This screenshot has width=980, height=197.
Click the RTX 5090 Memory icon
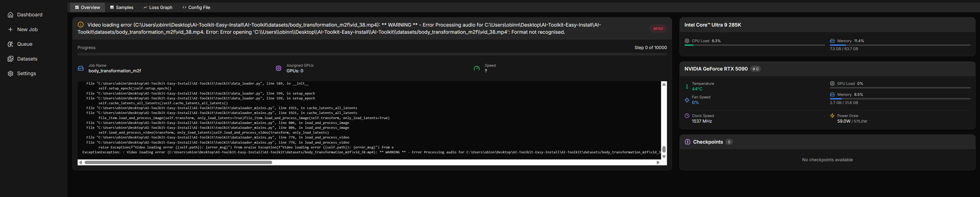tap(832, 95)
